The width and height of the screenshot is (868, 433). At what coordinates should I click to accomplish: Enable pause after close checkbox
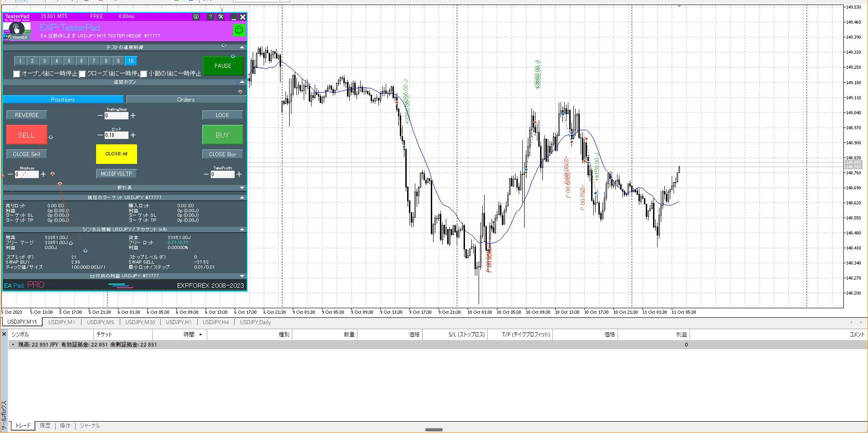click(x=82, y=74)
